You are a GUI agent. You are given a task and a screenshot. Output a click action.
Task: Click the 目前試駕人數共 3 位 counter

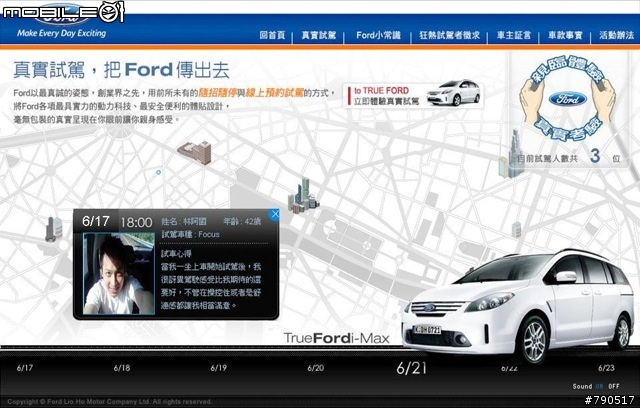point(568,157)
